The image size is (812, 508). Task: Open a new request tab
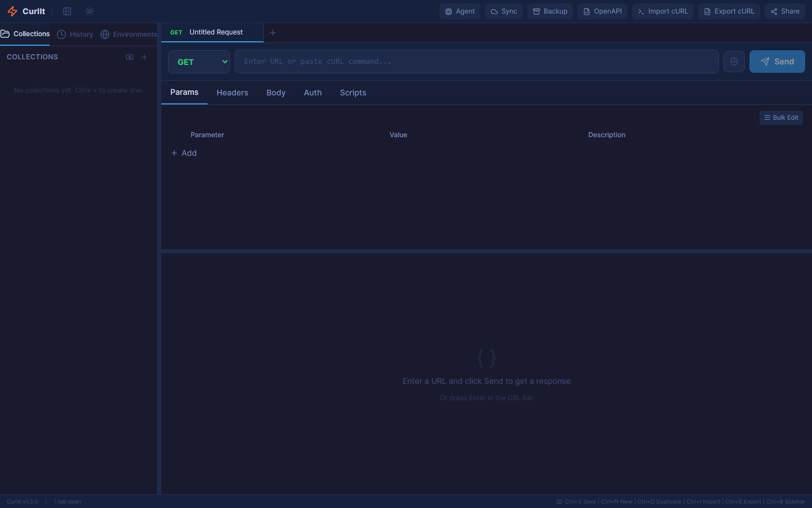[x=273, y=33]
